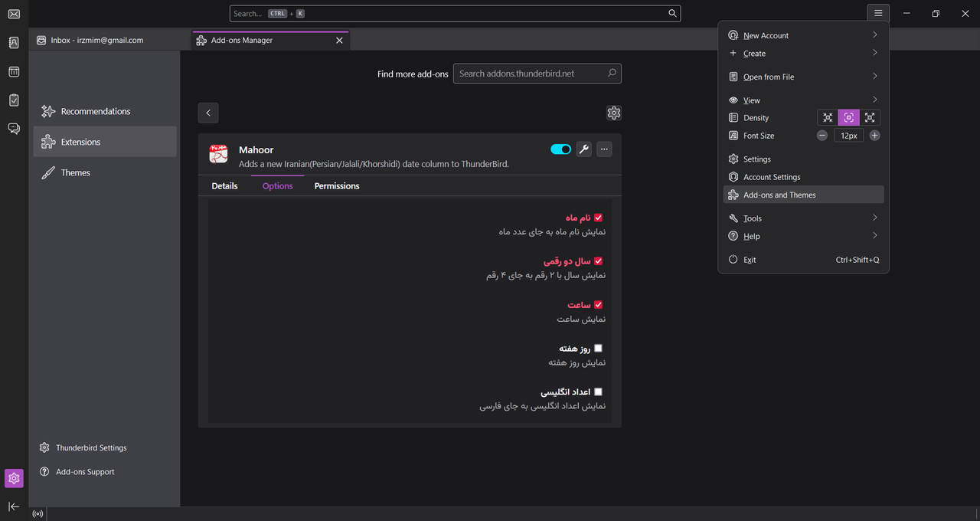Open add-ons tools gear menu
The image size is (980, 521).
click(613, 113)
